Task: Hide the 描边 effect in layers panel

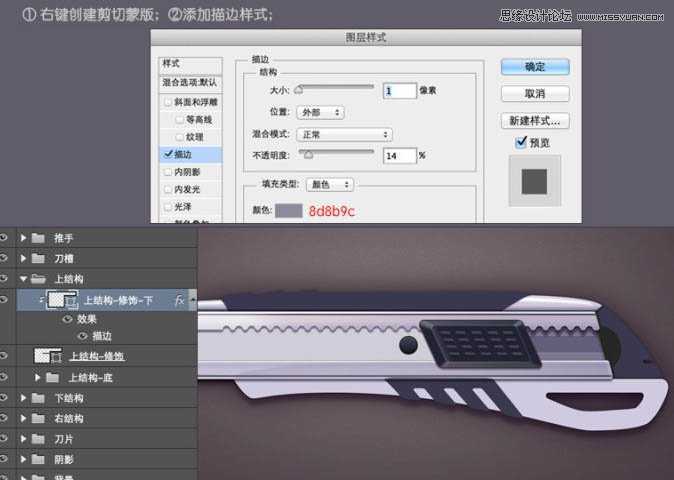Action: 83,336
